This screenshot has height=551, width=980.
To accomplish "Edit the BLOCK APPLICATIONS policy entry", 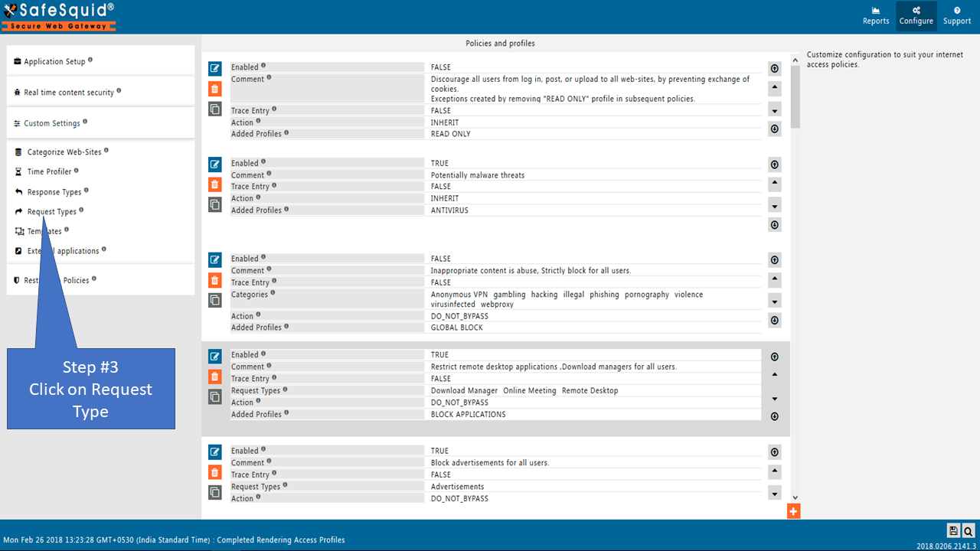I will pyautogui.click(x=215, y=356).
